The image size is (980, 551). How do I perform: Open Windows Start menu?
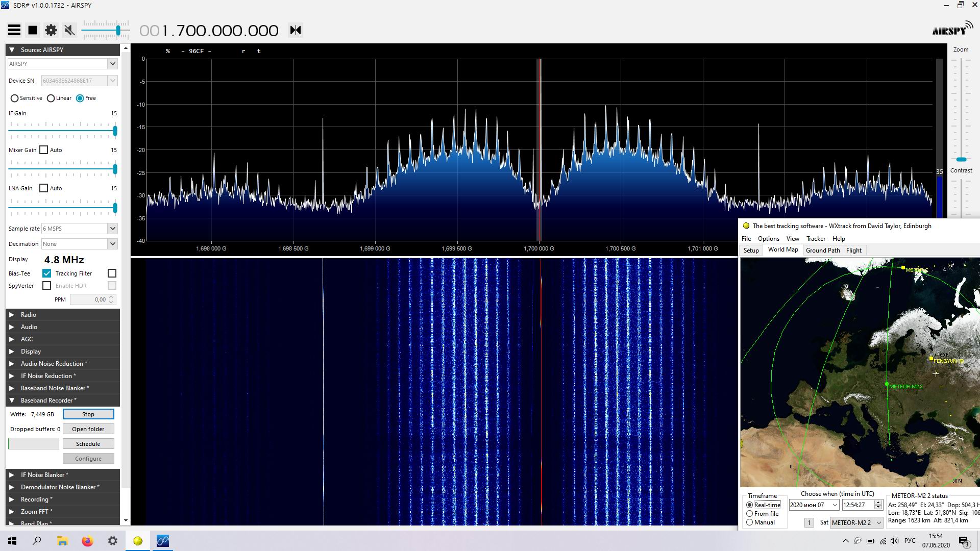point(12,541)
